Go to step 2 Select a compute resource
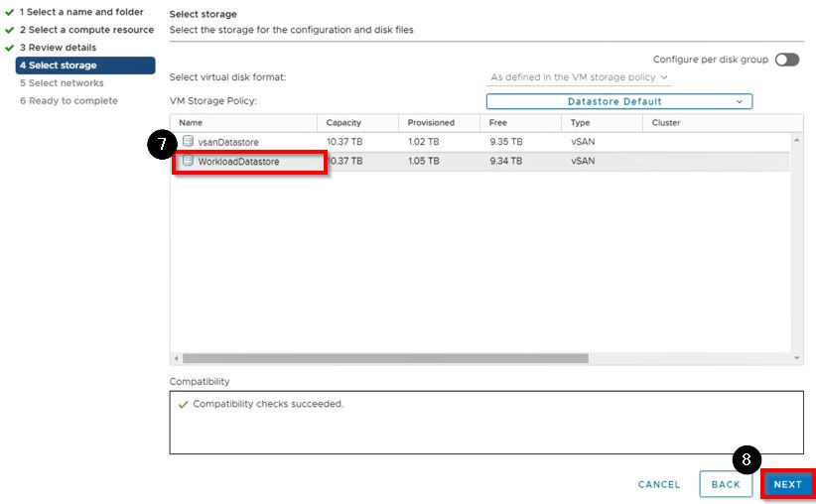 pyautogui.click(x=86, y=30)
